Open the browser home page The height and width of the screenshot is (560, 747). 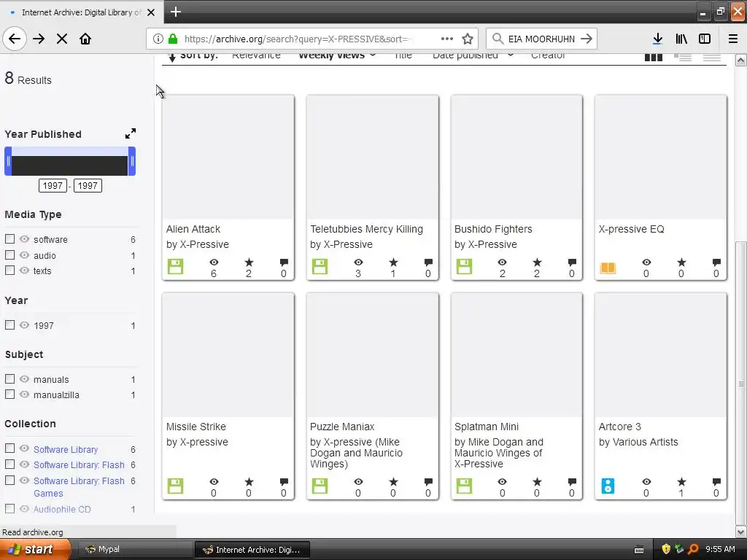[85, 39]
